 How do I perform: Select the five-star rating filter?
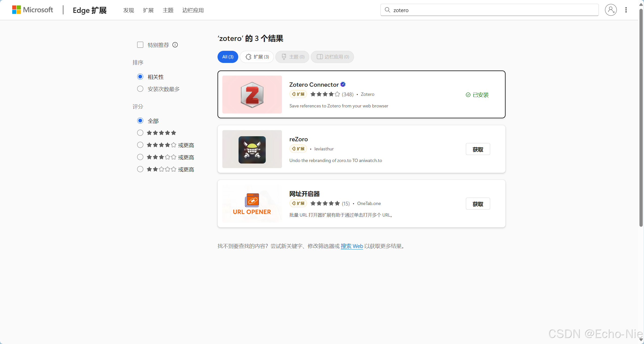[x=140, y=133]
